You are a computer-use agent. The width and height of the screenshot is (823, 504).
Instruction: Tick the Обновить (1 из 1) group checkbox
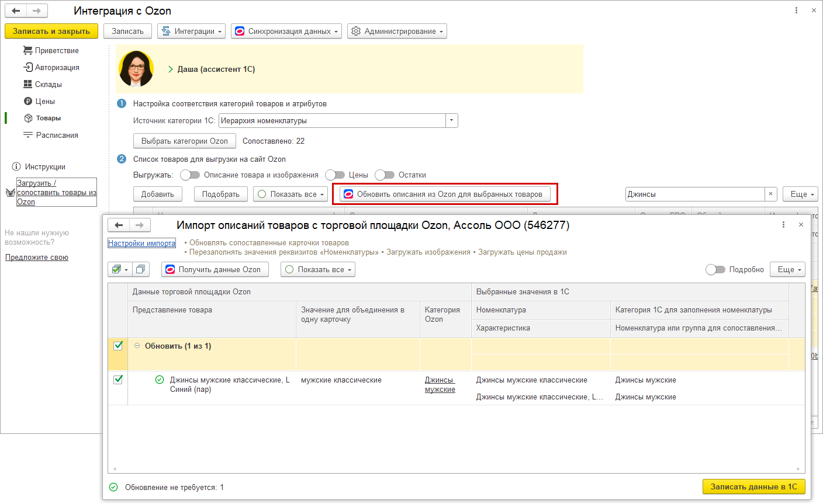[118, 346]
